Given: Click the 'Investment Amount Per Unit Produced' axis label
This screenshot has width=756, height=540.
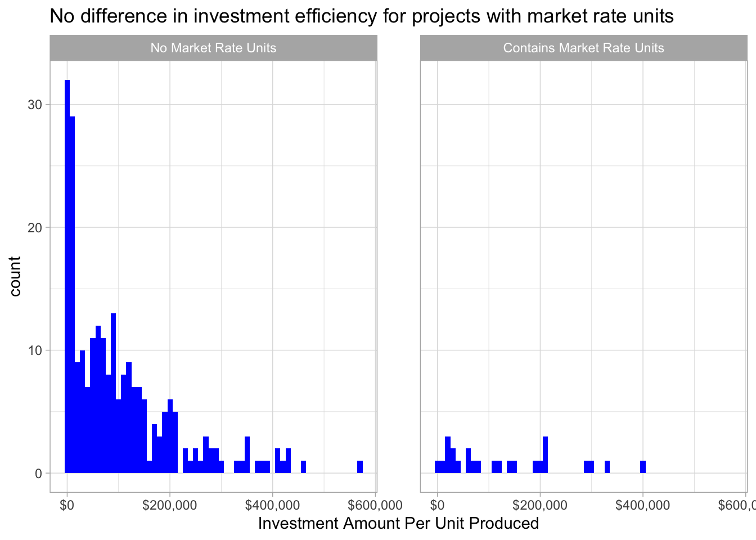Looking at the screenshot, I should (398, 524).
